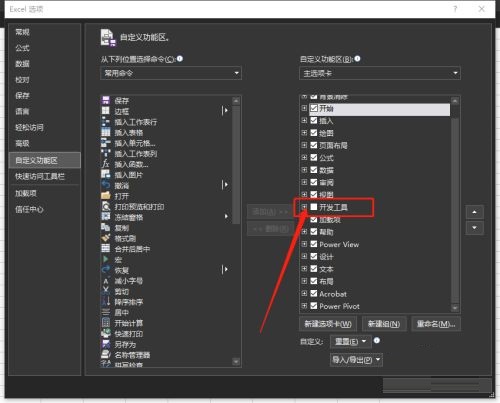Viewport: 500px width, 403px height.
Task: Expand the 边框 command submenu arrow
Action: tap(225, 110)
